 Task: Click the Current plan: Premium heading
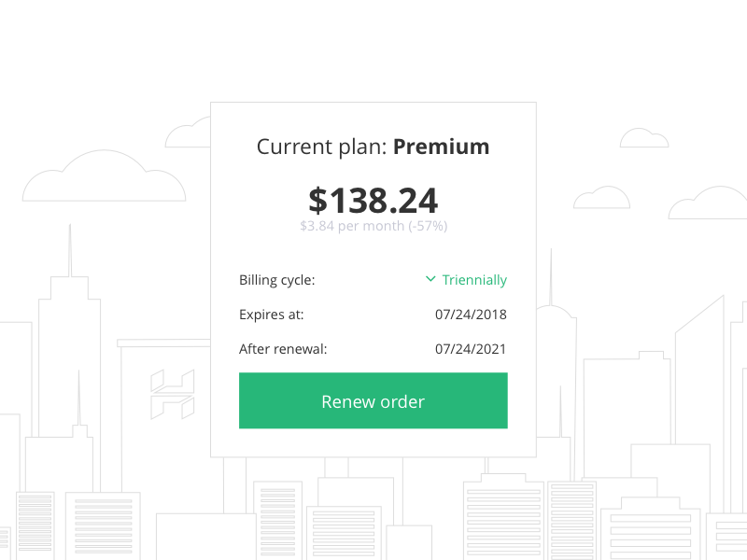[373, 147]
